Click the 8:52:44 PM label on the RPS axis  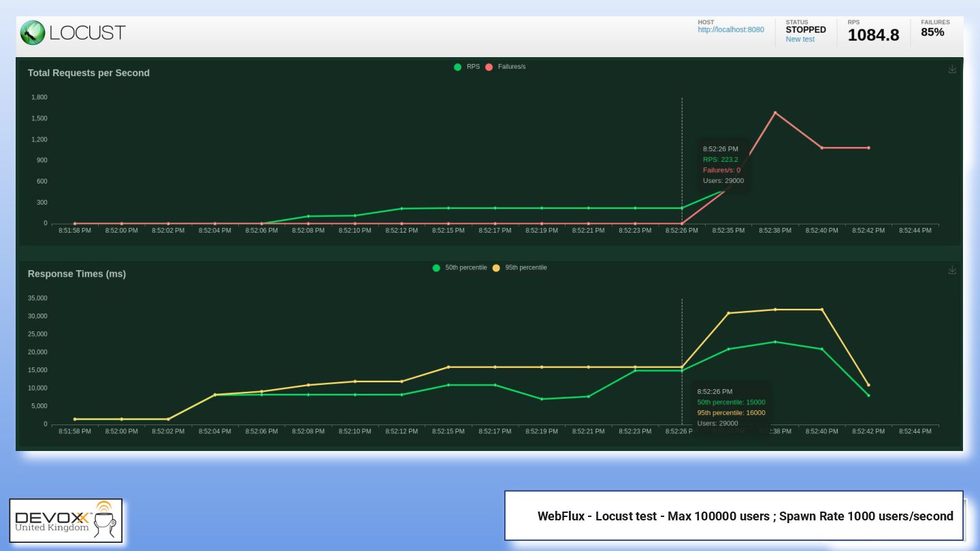click(915, 231)
